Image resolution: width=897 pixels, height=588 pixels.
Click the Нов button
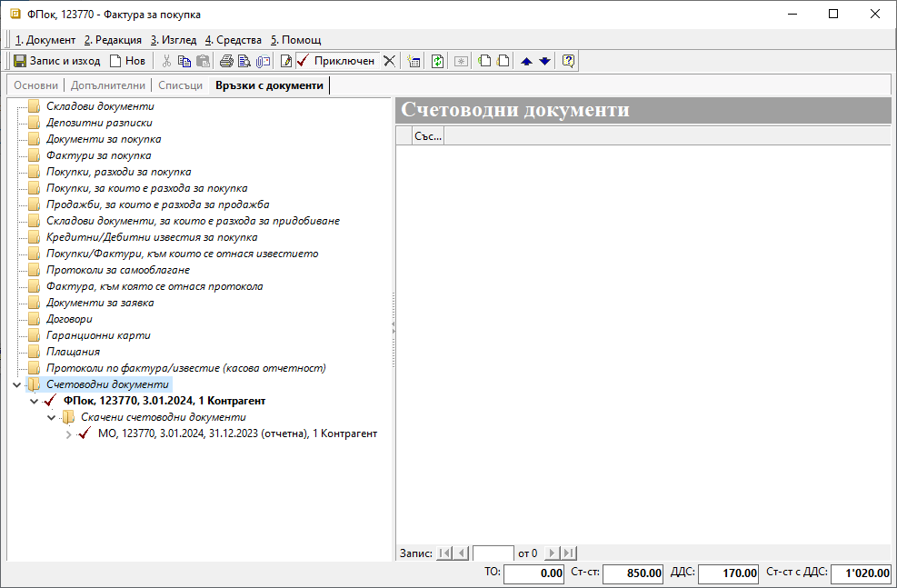pos(127,61)
